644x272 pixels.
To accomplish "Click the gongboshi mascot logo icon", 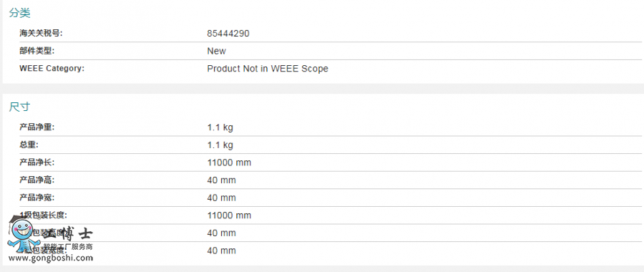I will 21,235.
